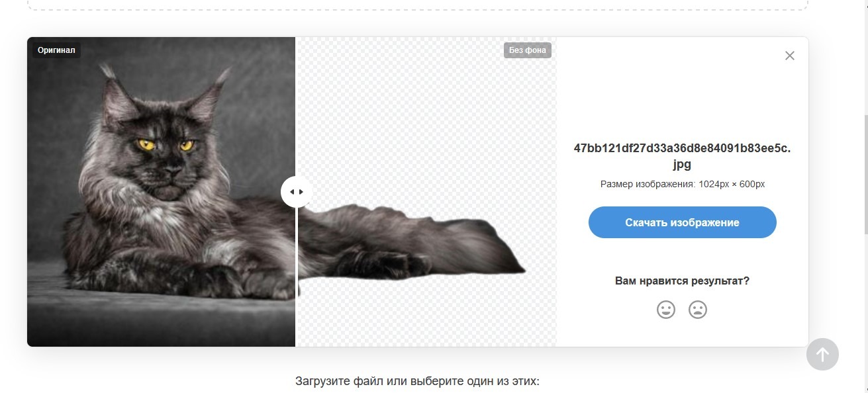Select the filename 47bb121df27d33a36d8e84091b83ee5c.jpg text
Viewport: 868px width, 393px height.
682,156
